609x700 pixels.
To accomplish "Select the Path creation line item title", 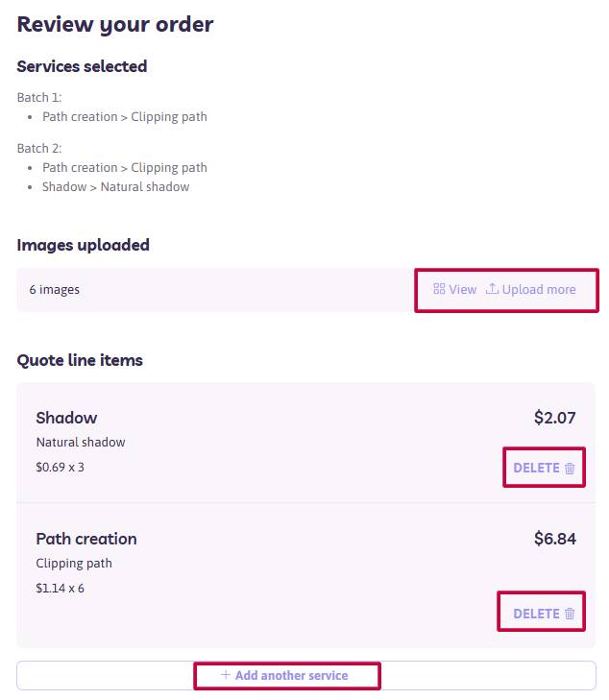I will pos(86,539).
